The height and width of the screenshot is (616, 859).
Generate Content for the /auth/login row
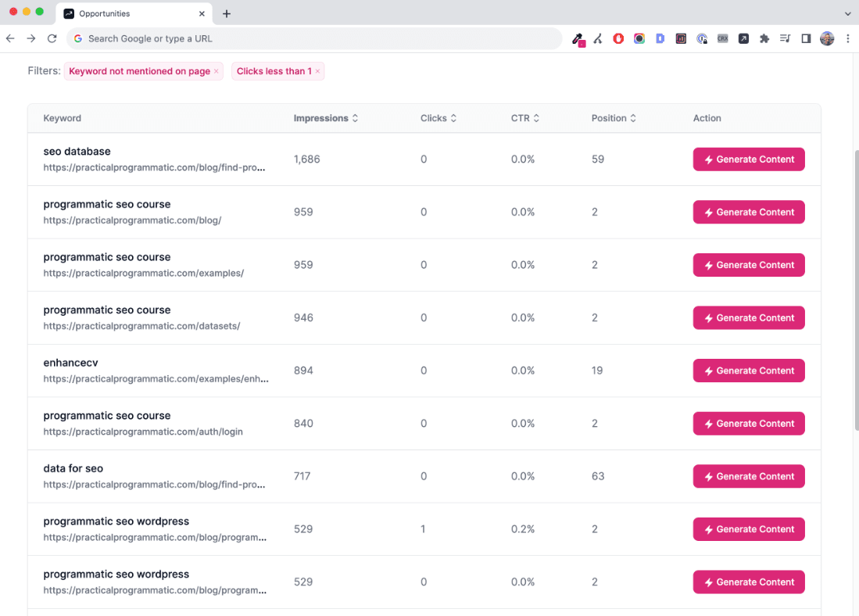748,424
